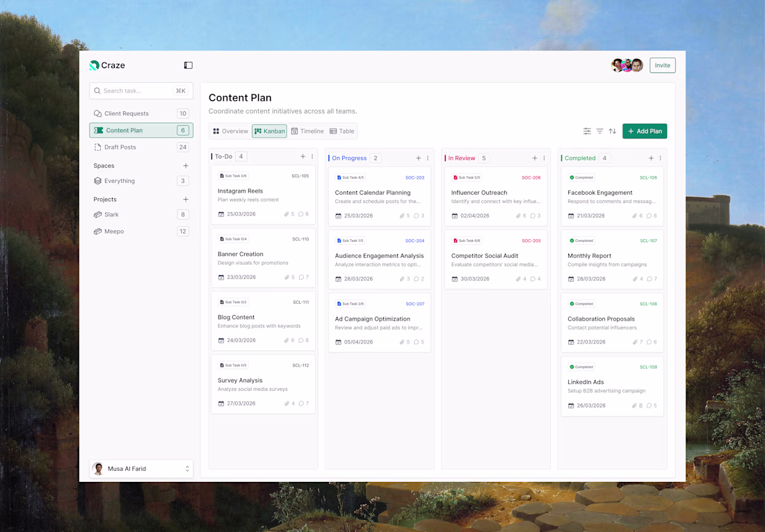Click the Add Plan button
This screenshot has height=532, width=765.
[645, 131]
